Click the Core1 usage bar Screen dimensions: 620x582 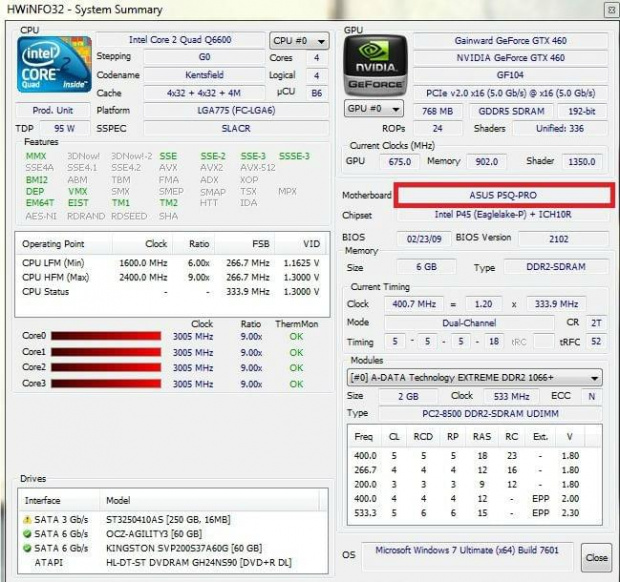[x=106, y=352]
